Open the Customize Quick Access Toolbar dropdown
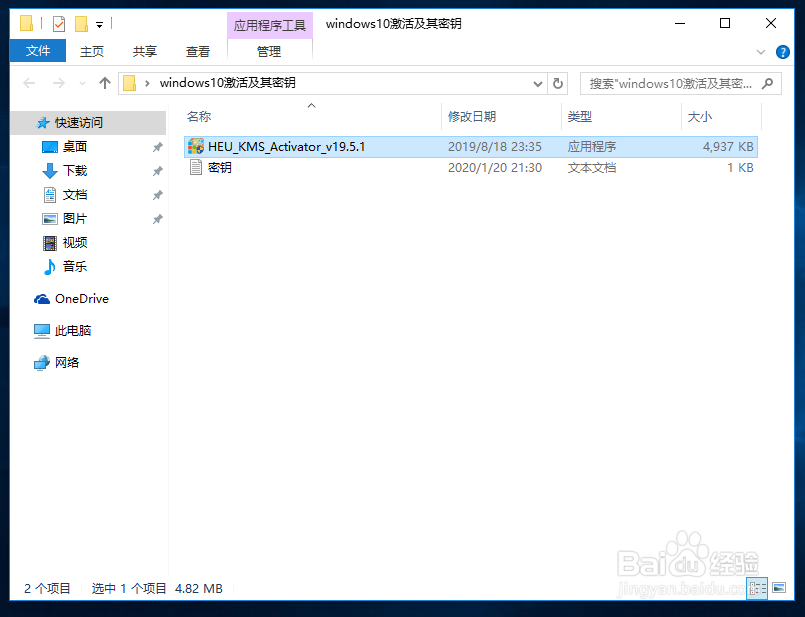Screen dimensions: 805x617 pyautogui.click(x=100, y=24)
